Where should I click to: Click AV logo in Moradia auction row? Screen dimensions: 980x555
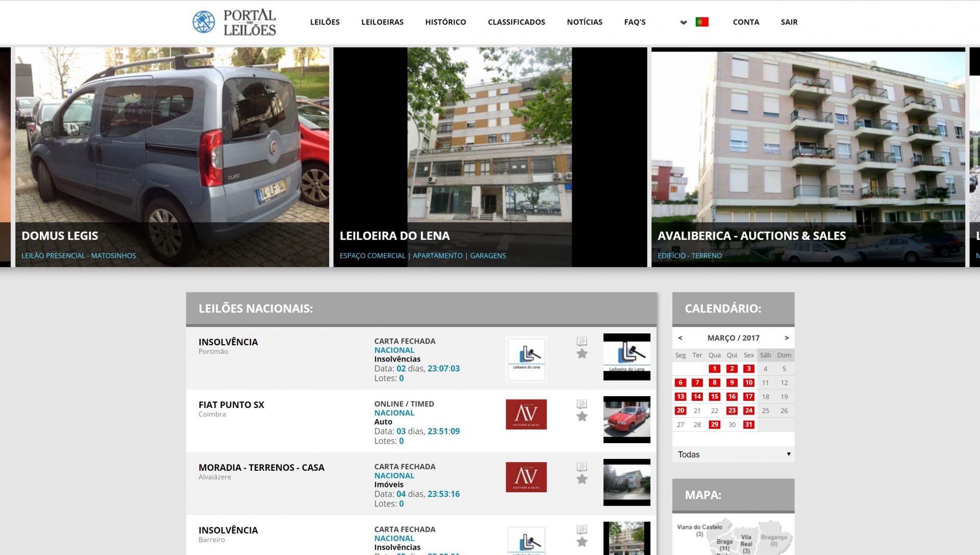526,477
